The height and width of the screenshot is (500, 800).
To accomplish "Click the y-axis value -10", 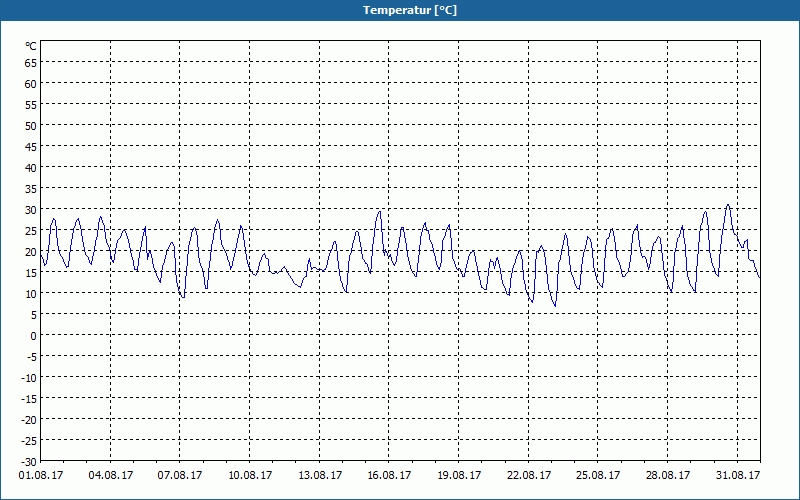I will 29,378.
